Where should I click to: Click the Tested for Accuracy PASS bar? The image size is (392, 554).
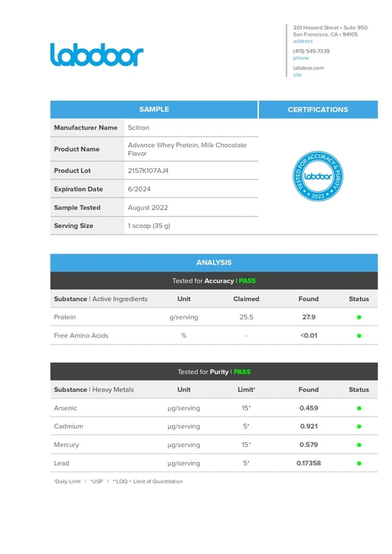click(x=214, y=281)
